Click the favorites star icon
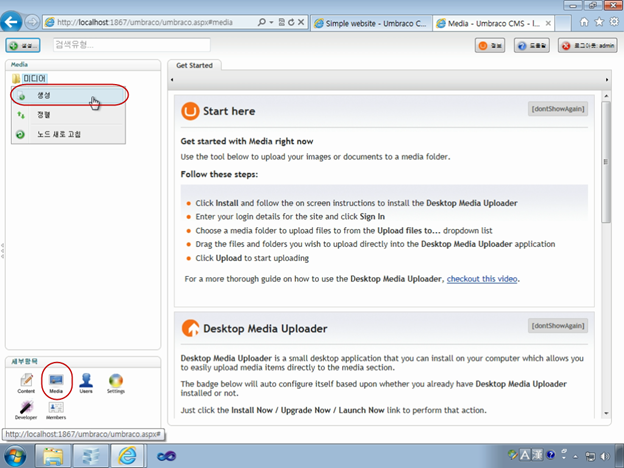Viewport: 624px width, 468px height. (x=599, y=22)
